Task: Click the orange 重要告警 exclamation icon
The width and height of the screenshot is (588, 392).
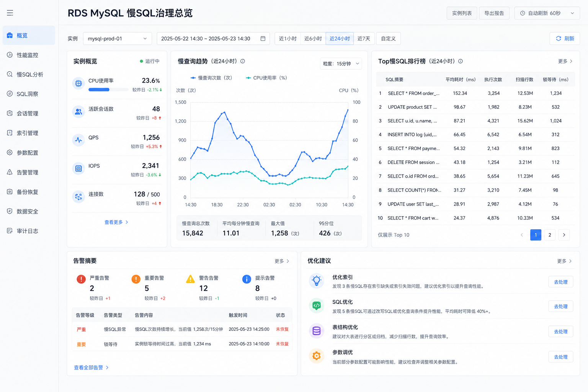Action: (136, 279)
